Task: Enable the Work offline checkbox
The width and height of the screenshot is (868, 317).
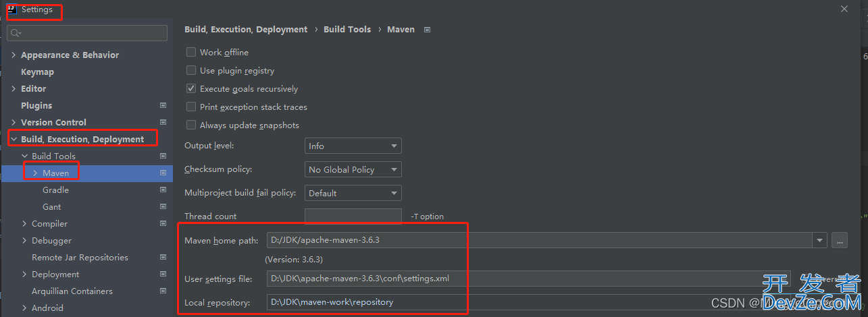Action: (191, 52)
